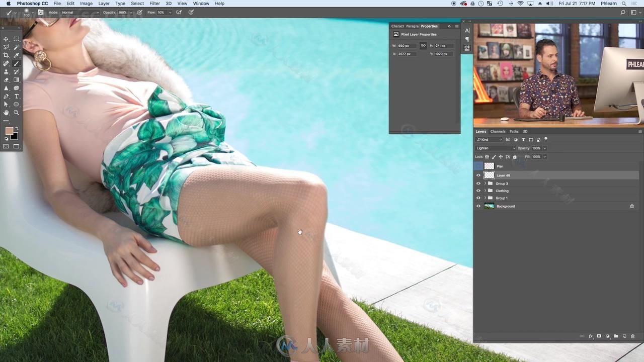Add a layer mask
The image size is (644, 362).
point(599,336)
